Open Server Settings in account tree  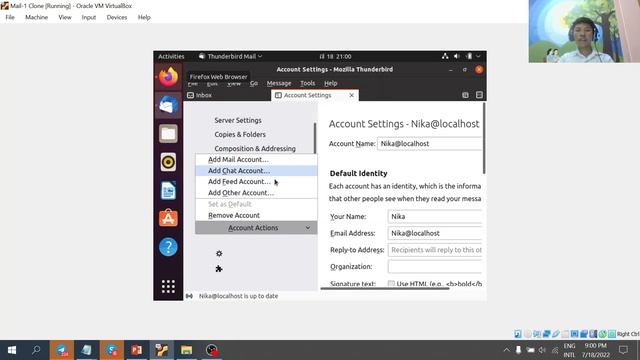click(238, 120)
